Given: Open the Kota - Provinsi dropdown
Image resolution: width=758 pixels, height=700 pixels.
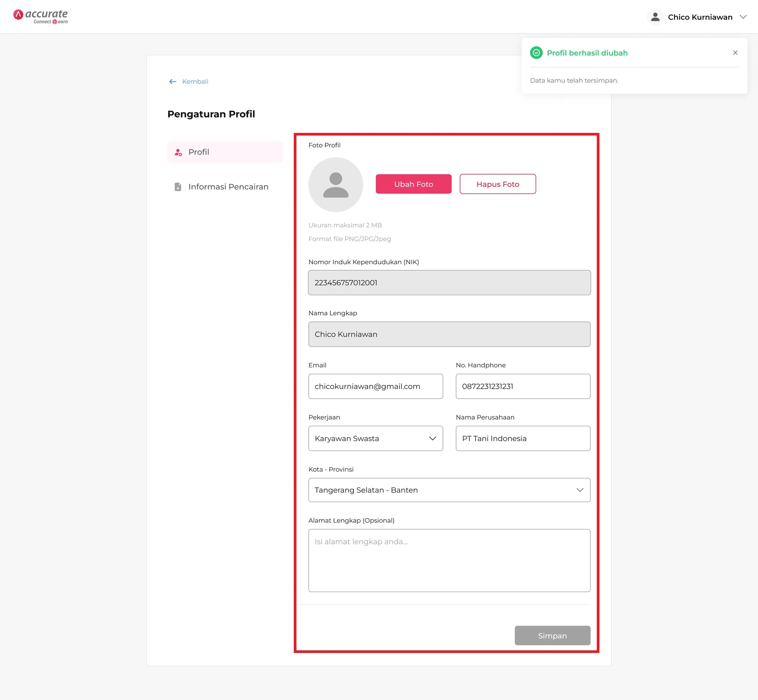Looking at the screenshot, I should click(x=449, y=490).
